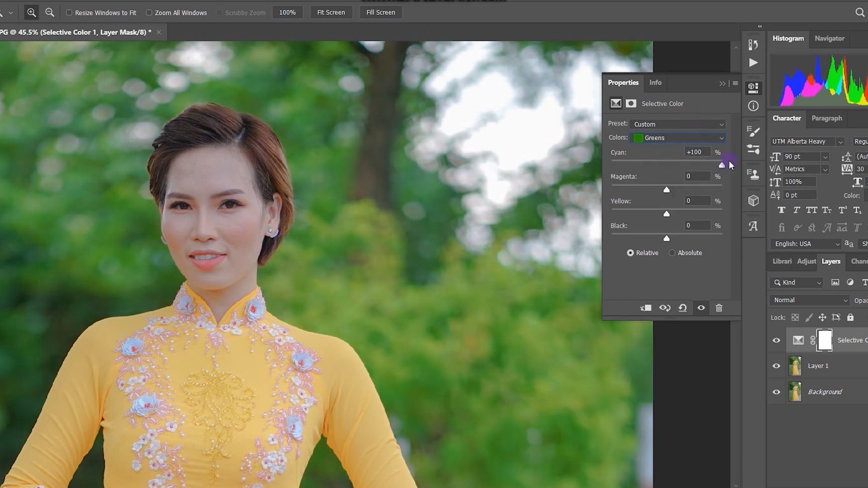This screenshot has height=488, width=868.
Task: Click the zoom out magnifier icon
Action: pyautogui.click(x=50, y=13)
